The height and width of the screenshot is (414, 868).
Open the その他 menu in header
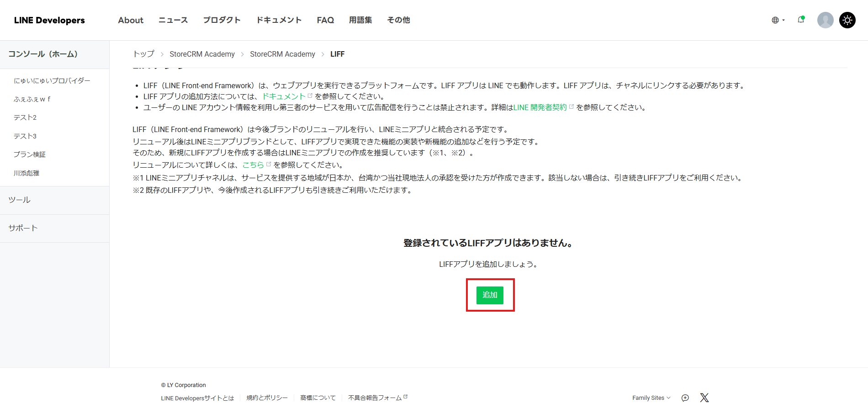click(x=398, y=20)
